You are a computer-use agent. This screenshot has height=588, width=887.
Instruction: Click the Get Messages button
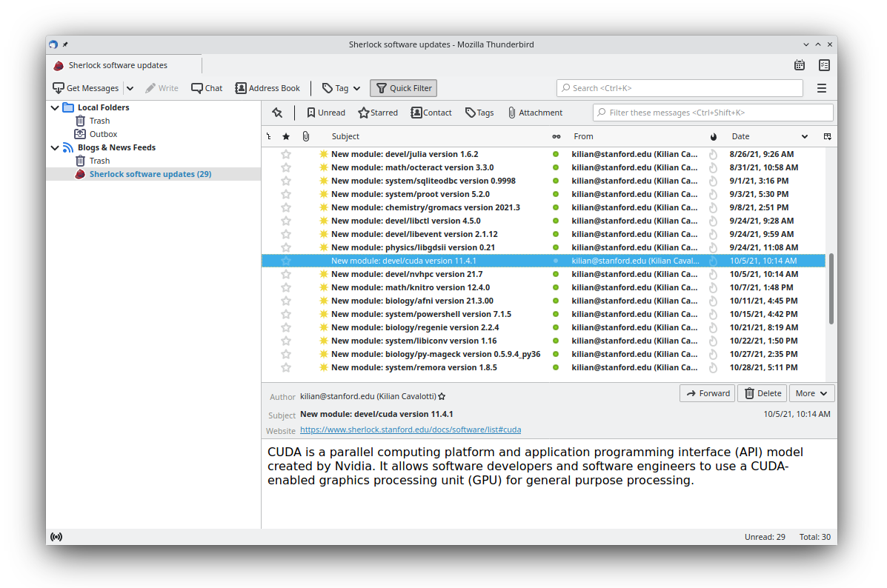click(85, 88)
